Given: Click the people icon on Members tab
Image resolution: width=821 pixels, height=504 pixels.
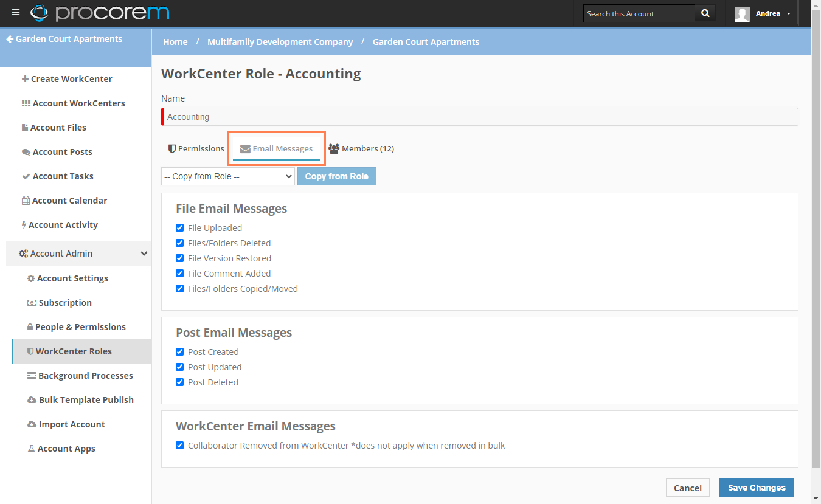Looking at the screenshot, I should click(x=334, y=148).
